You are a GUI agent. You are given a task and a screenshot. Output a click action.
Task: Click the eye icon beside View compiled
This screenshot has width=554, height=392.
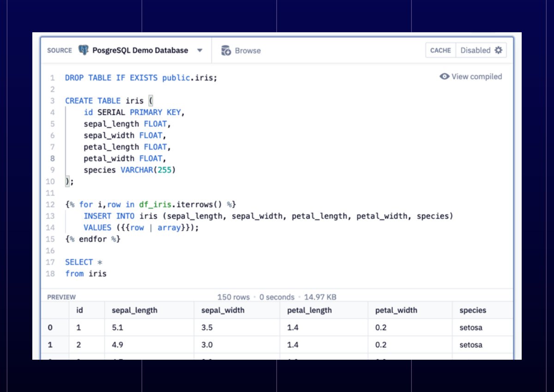coord(444,77)
